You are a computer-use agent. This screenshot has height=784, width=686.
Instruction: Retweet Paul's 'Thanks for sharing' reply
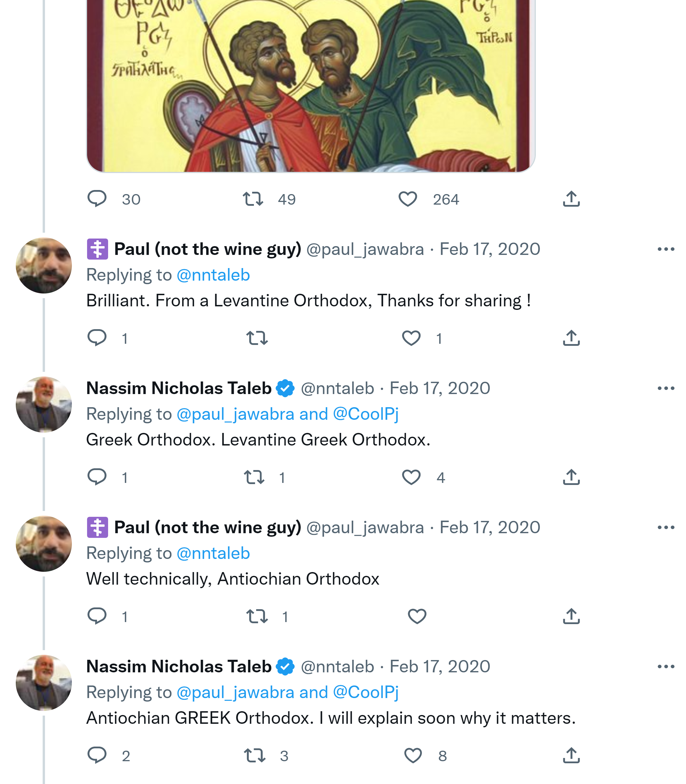click(257, 338)
